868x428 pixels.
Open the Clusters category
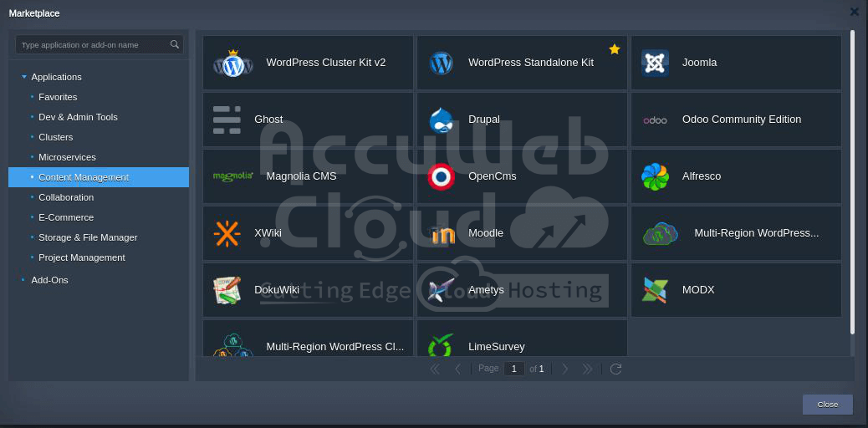[55, 137]
